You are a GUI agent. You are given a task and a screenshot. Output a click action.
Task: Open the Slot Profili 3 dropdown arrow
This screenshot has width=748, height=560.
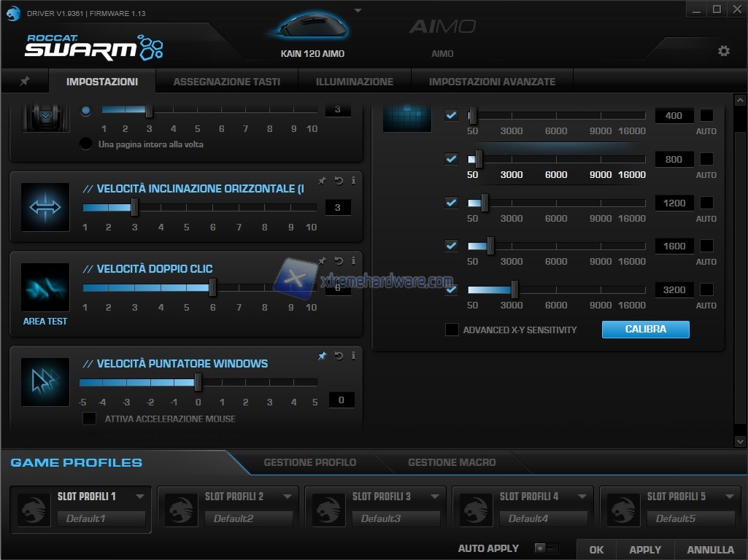[434, 497]
